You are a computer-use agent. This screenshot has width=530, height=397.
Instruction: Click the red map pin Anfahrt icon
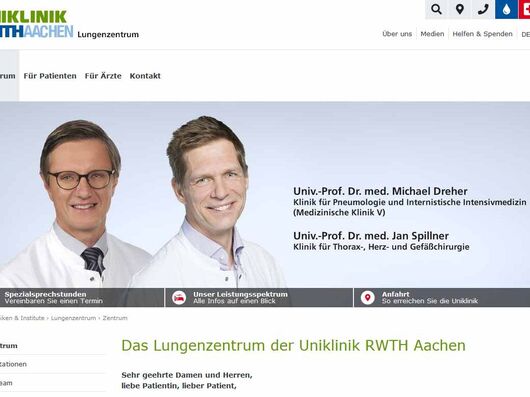point(367,298)
